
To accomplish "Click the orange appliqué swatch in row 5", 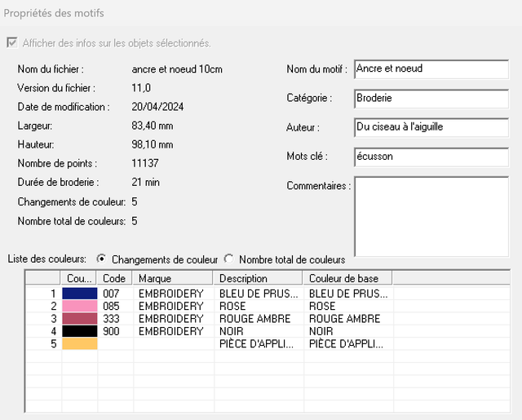I will (80, 344).
